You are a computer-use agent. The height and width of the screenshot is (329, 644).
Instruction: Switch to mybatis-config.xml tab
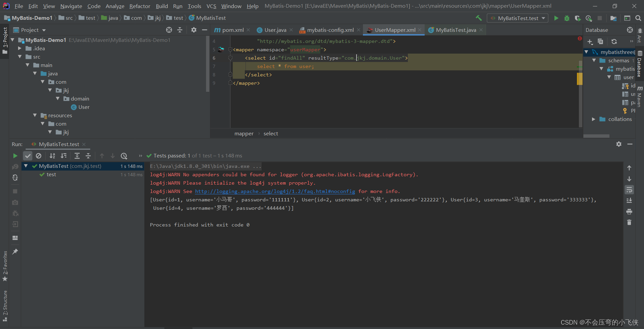pos(330,30)
